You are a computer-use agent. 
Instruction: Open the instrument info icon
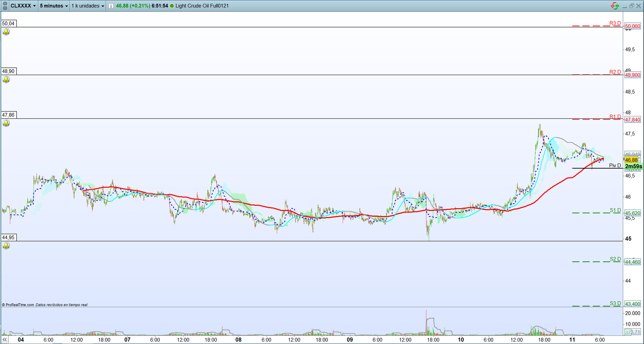tap(111, 6)
